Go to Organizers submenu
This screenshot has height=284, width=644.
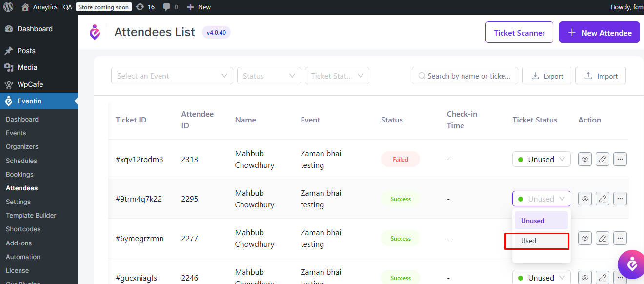click(22, 146)
